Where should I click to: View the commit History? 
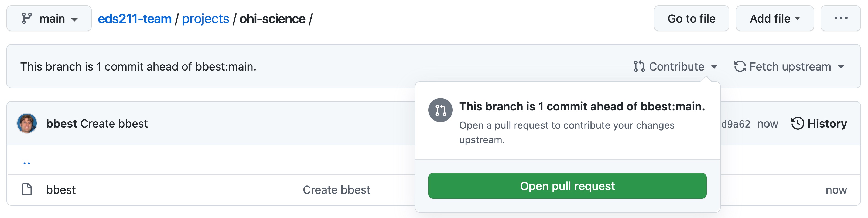tap(819, 124)
